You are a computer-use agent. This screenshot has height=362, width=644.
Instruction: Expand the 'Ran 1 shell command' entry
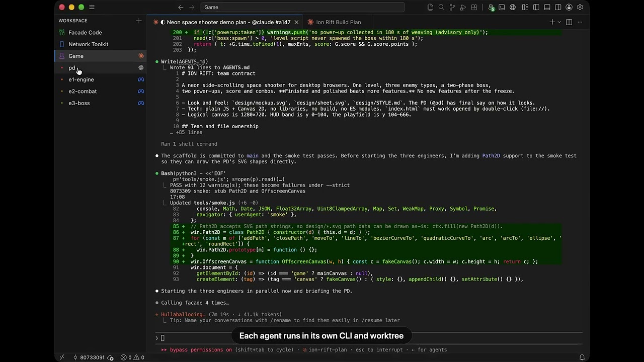[189, 144]
